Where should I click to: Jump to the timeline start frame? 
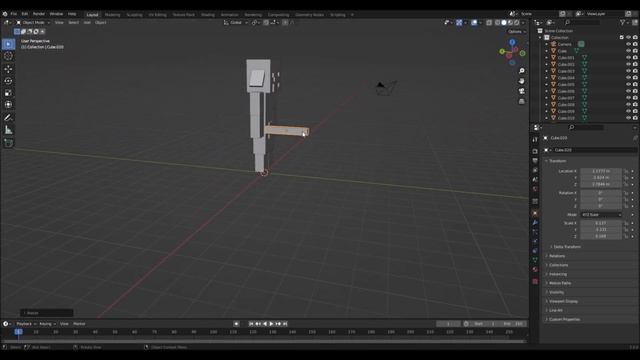pos(251,324)
